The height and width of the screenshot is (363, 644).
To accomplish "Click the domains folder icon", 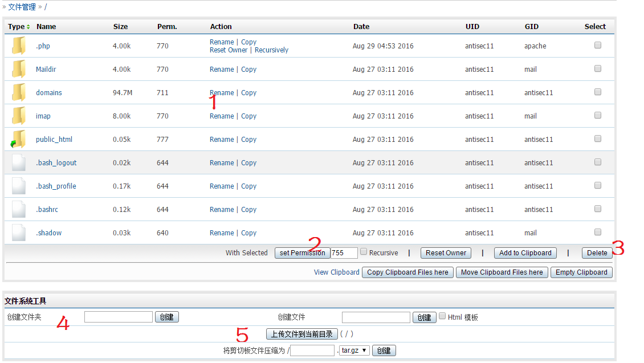I will [19, 92].
